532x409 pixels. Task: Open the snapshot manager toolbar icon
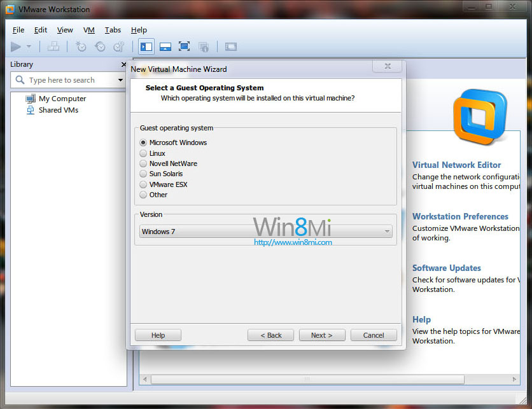pyautogui.click(x=119, y=46)
